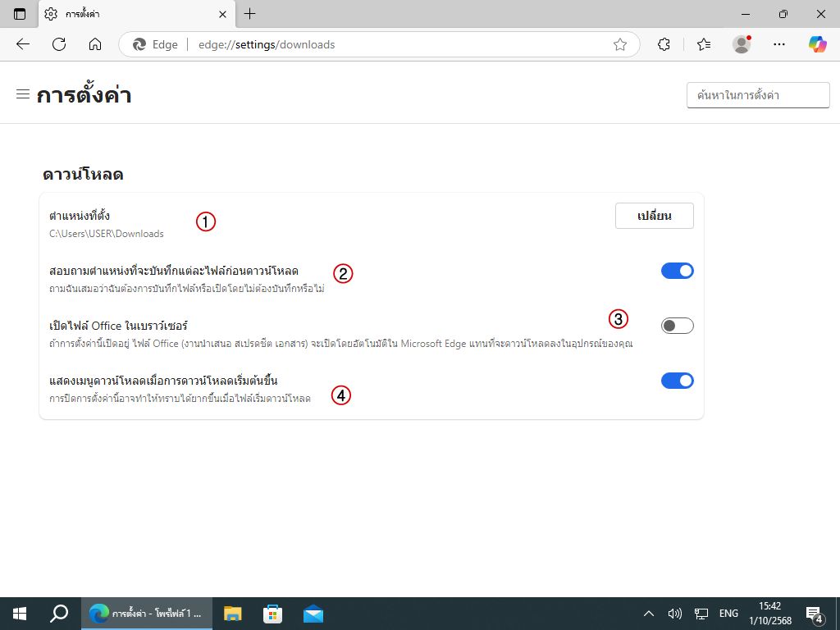The width and height of the screenshot is (840, 630).
Task: Go back to the previous page
Action: (23, 44)
